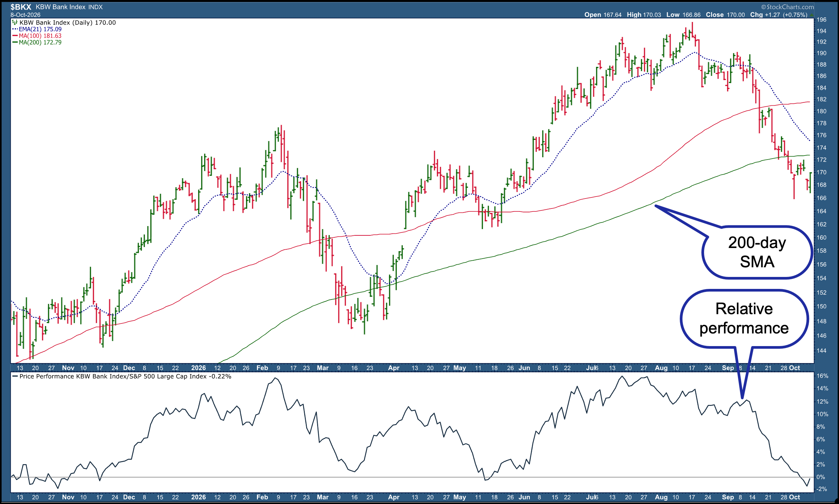839x504 pixels.
Task: Click the 196 price axis label
Action: pyautogui.click(x=822, y=20)
